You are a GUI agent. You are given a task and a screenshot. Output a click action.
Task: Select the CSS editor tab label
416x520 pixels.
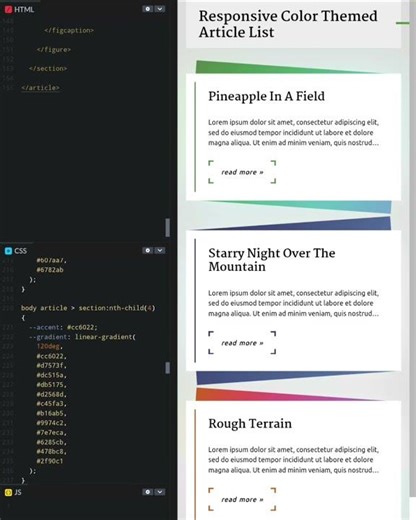coord(20,251)
